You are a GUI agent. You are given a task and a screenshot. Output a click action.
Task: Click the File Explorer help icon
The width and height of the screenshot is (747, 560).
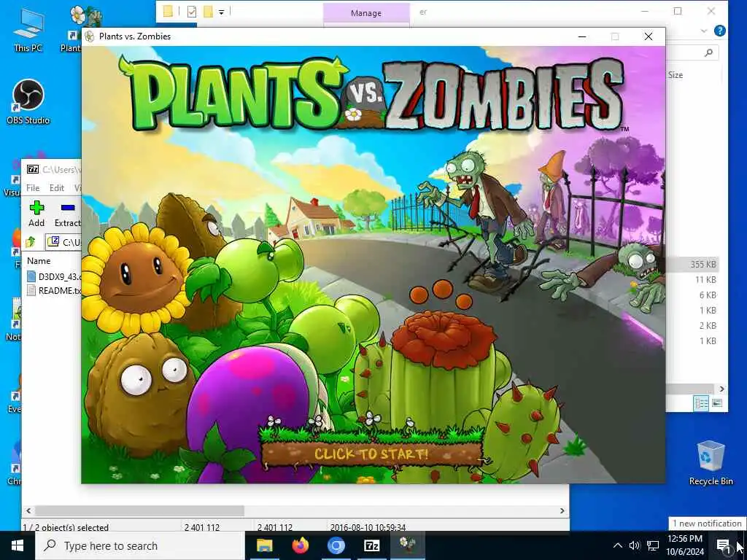pyautogui.click(x=720, y=31)
